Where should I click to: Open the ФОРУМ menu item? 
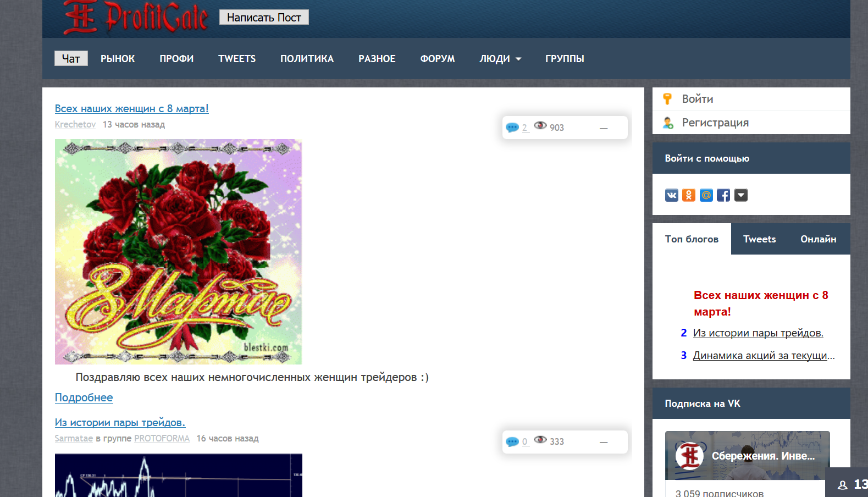click(x=437, y=59)
